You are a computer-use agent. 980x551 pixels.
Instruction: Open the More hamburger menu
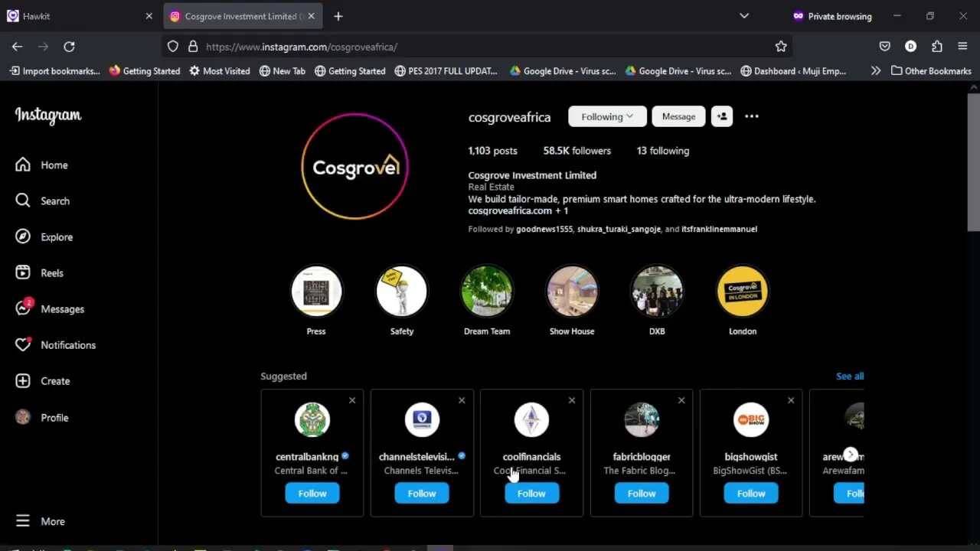pyautogui.click(x=41, y=521)
